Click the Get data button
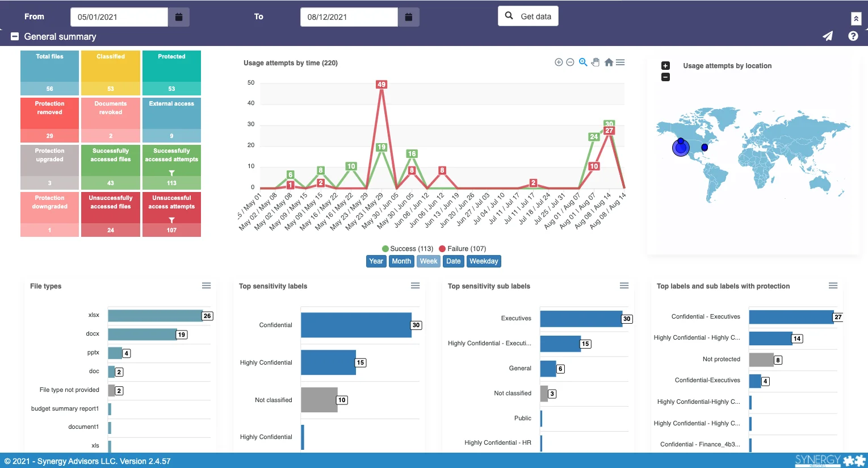This screenshot has height=468, width=868. 528,16
